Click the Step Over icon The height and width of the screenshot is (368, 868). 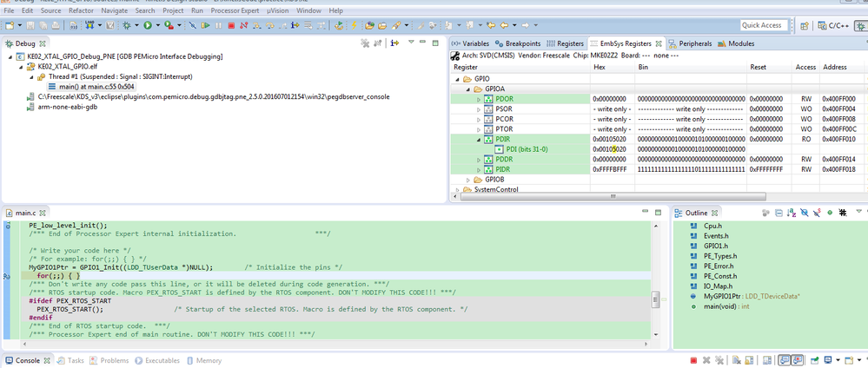tap(269, 25)
